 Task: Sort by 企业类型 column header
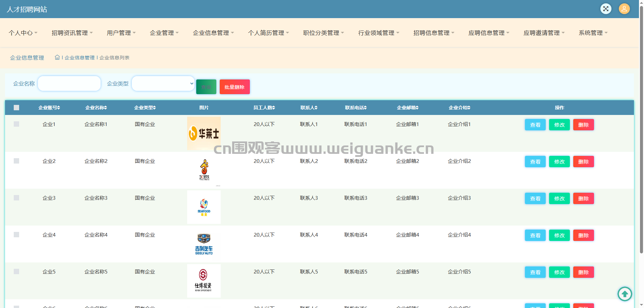pos(145,108)
